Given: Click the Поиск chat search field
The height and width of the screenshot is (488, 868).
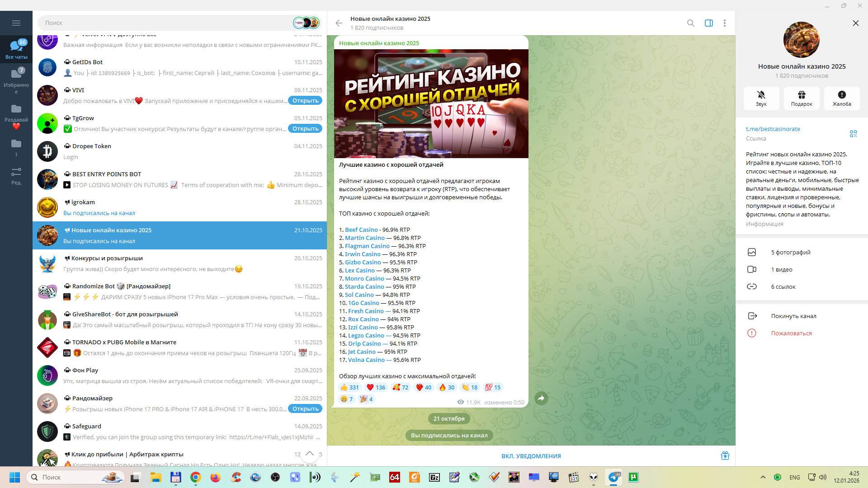Looking at the screenshot, I should click(x=167, y=23).
